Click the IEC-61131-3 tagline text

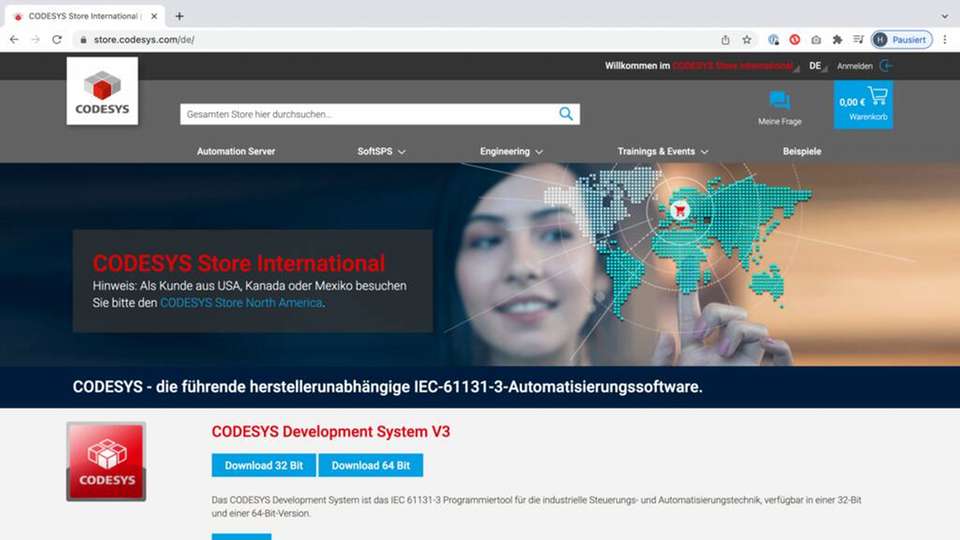tap(388, 387)
